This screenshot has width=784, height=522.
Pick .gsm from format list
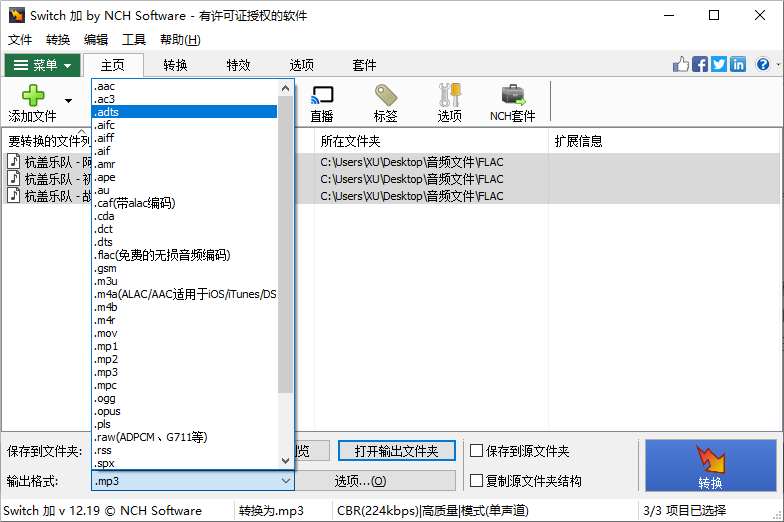point(184,268)
